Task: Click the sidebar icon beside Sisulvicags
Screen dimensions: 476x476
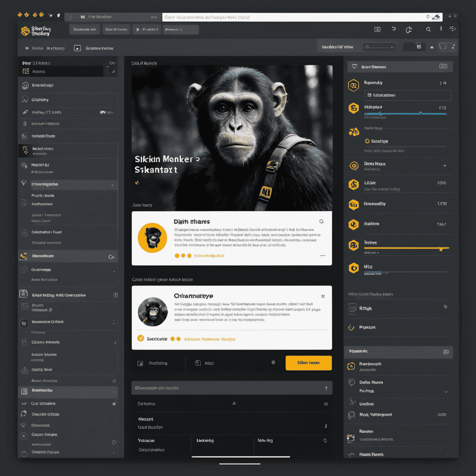Action: click(x=25, y=86)
